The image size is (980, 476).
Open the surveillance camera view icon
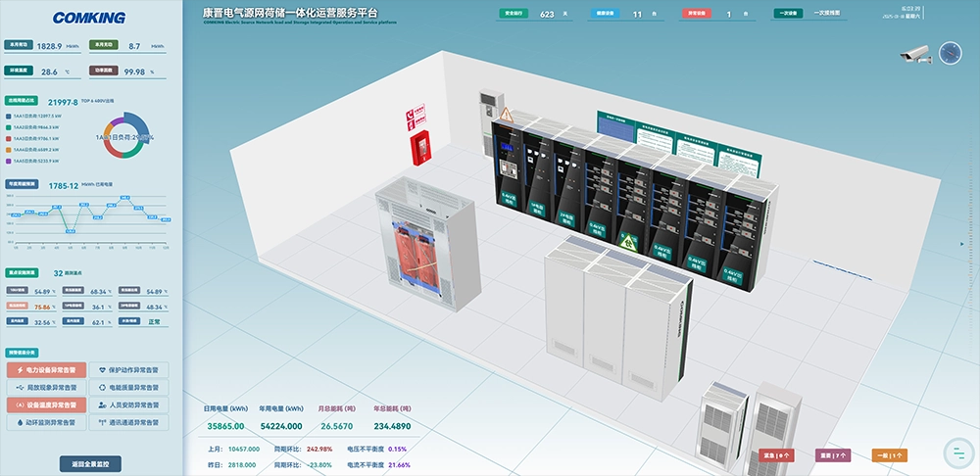915,55
